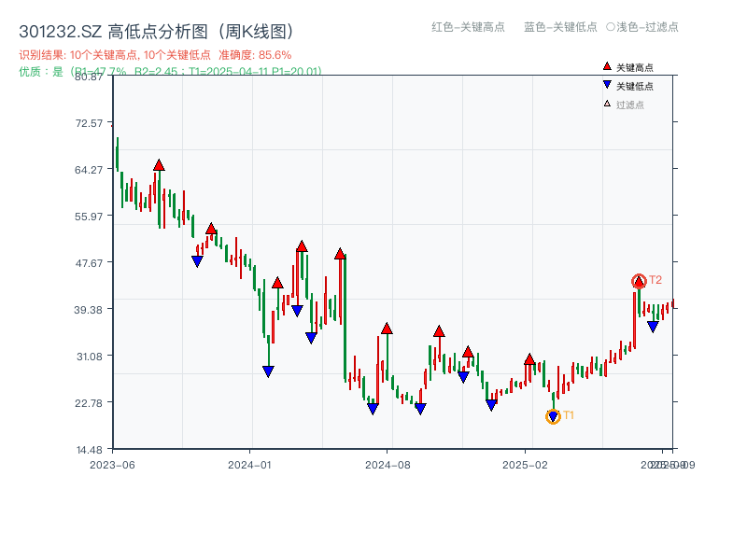Select the orange-circled T2 marker near the recent high

641,279
